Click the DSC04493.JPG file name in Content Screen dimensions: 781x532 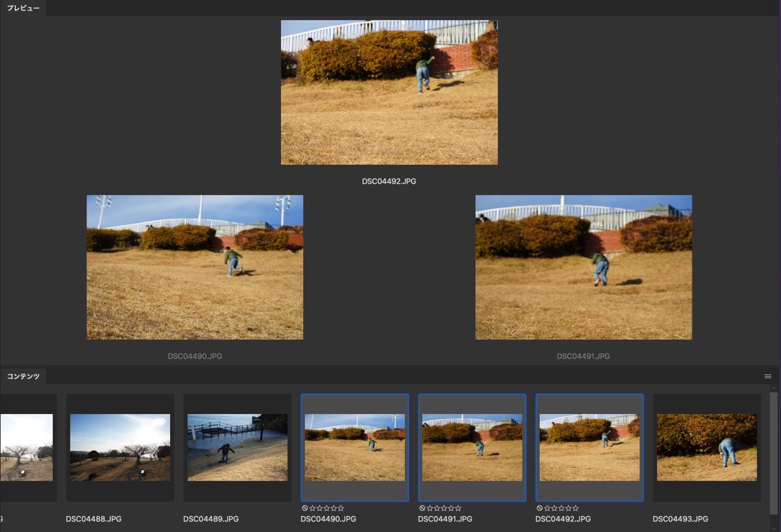coord(681,518)
